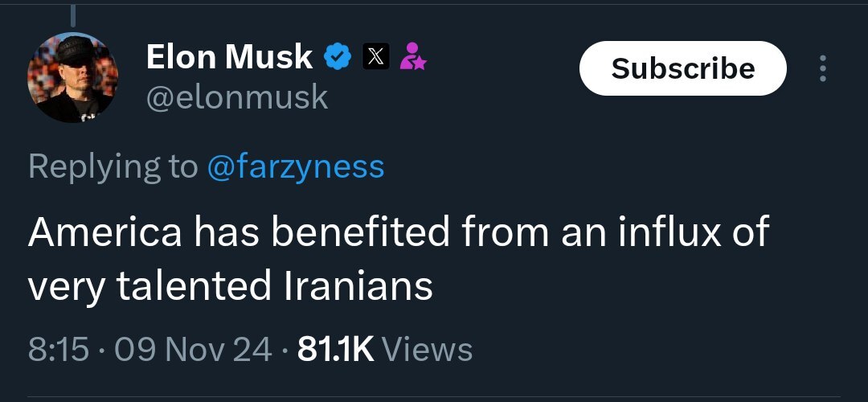Click the word "Iranians" in the tweet
This screenshot has height=402, width=868.
(358, 286)
